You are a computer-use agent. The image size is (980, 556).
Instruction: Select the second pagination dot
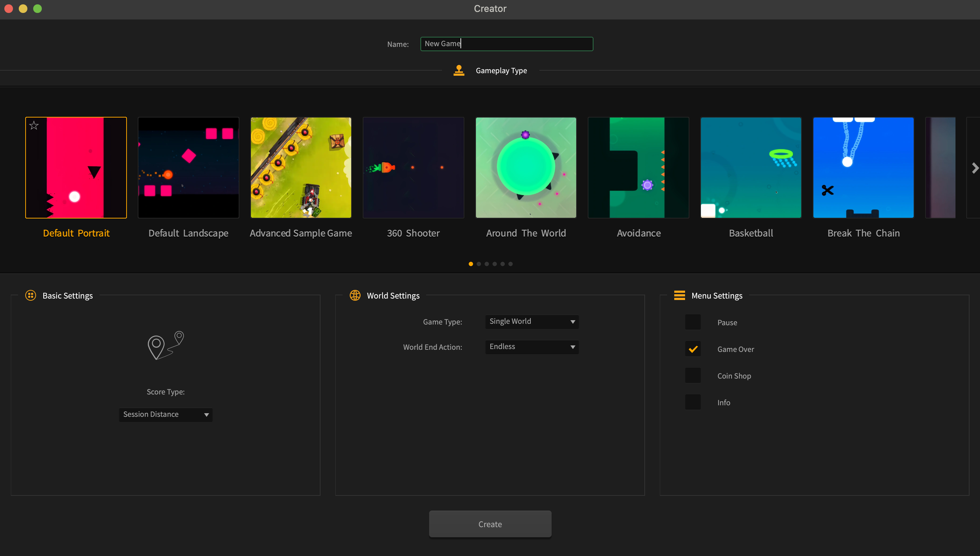(478, 264)
